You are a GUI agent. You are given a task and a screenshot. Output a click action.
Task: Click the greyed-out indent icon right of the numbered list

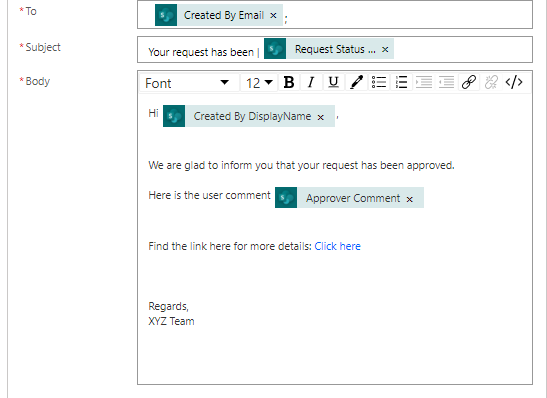(424, 83)
